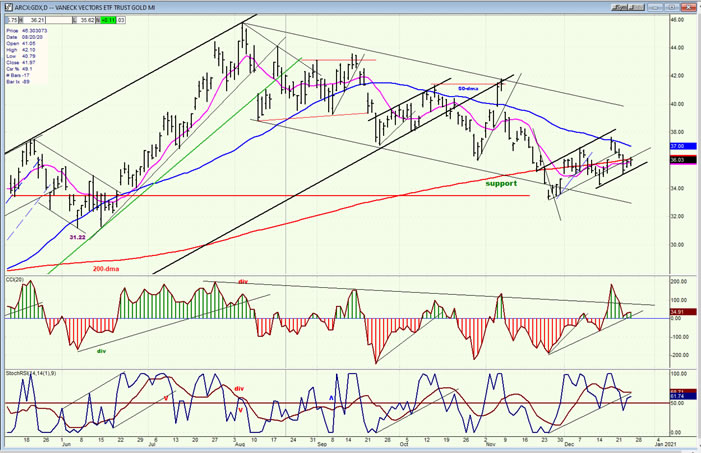The height and width of the screenshot is (453, 701).
Task: Select the window title ARCX:GDX,D text
Action: [33, 8]
